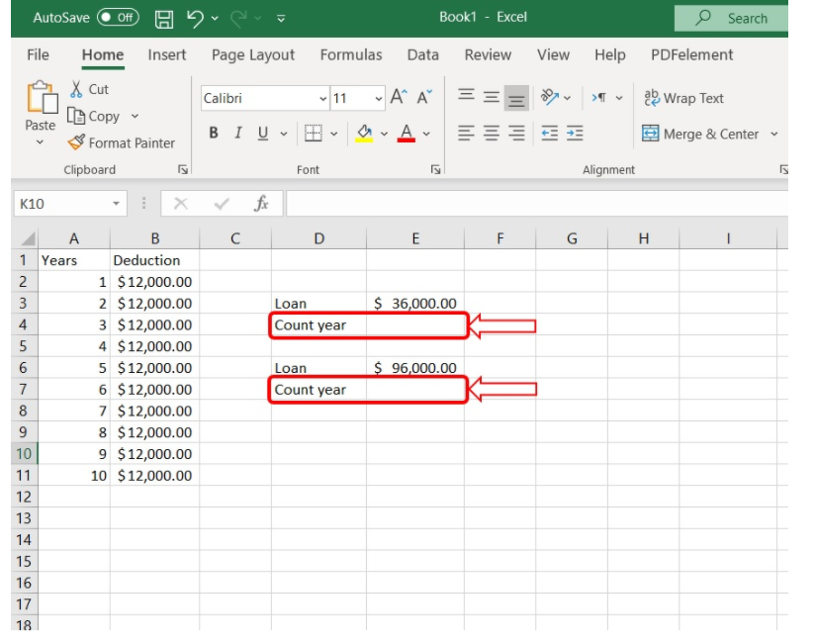Decrease the font size
Image resolution: width=814 pixels, height=644 pixels.
click(x=423, y=97)
